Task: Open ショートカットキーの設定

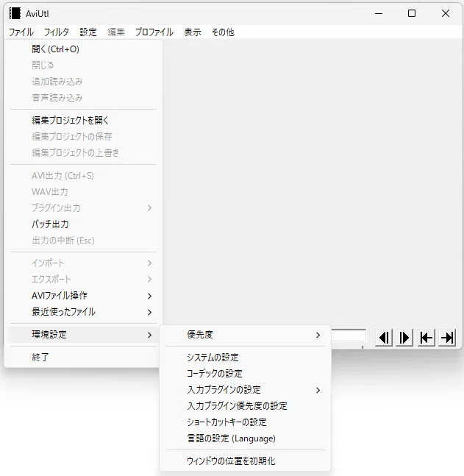Action: coord(245,422)
